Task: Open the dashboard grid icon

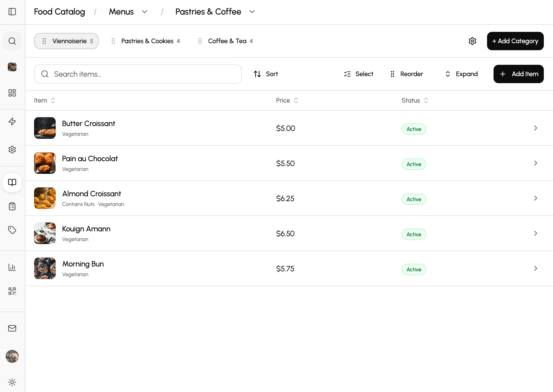Action: tap(12, 93)
